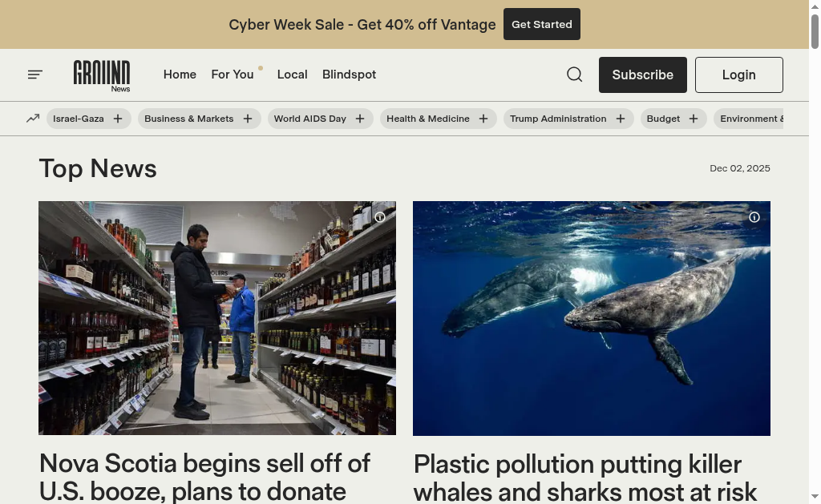The width and height of the screenshot is (821, 504).
Task: Select Local in navigation bar
Action: click(292, 75)
